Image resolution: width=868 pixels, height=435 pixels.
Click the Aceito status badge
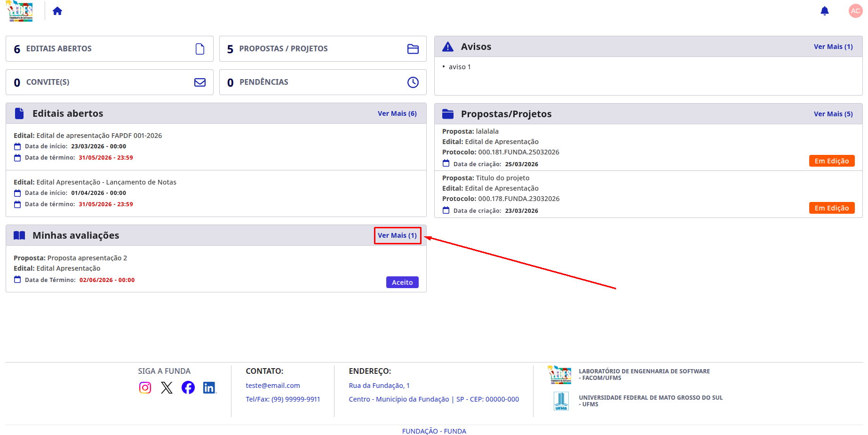coord(402,282)
